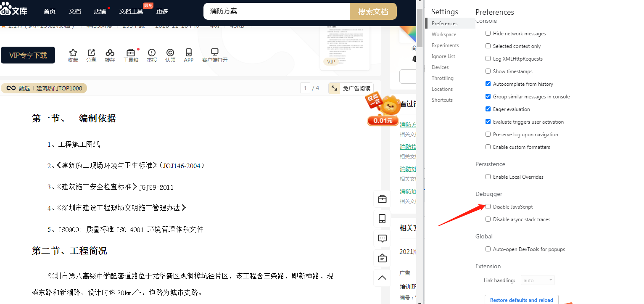Click the search field containing 消防方案
This screenshot has width=644, height=304.
point(277,11)
